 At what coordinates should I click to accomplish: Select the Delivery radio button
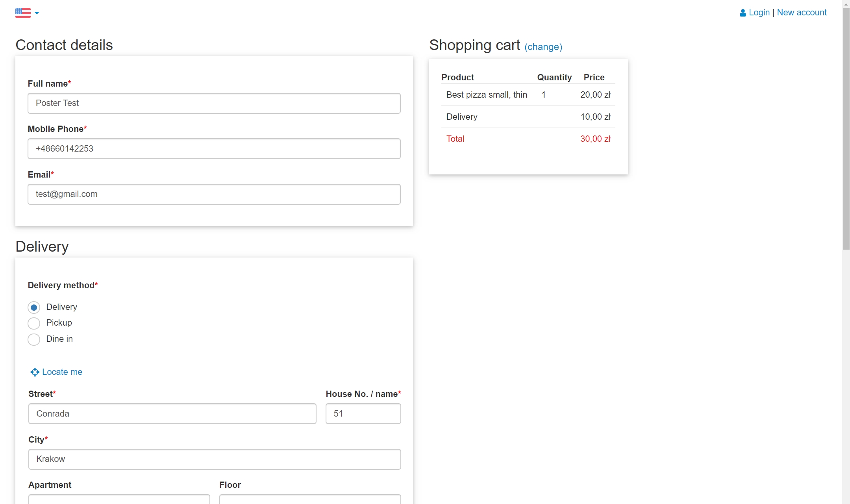point(33,307)
